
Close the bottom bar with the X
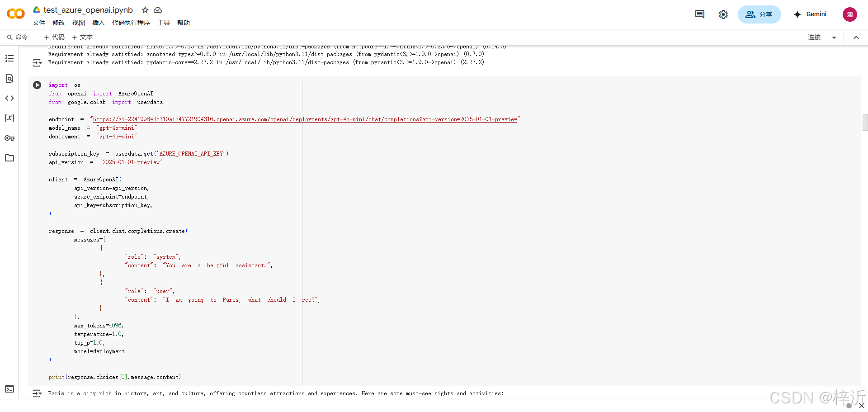pyautogui.click(x=862, y=406)
